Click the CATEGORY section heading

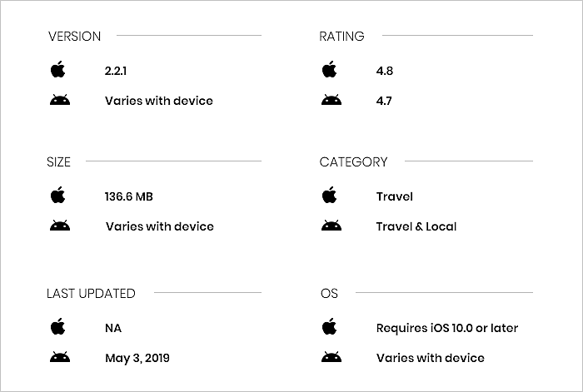(x=353, y=162)
